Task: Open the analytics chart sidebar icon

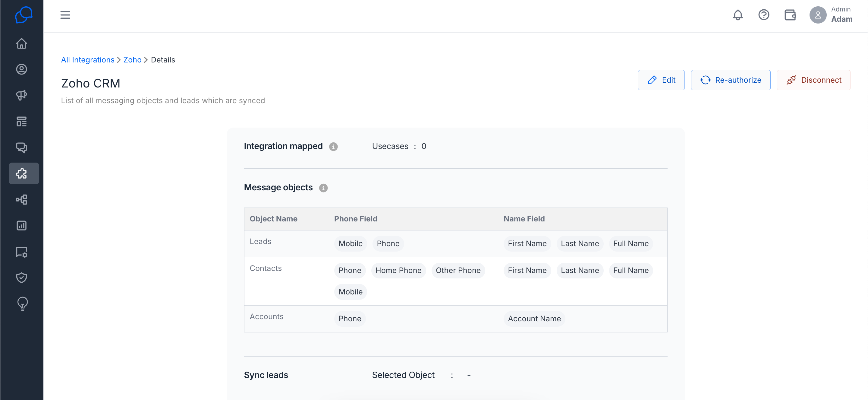Action: tap(22, 226)
